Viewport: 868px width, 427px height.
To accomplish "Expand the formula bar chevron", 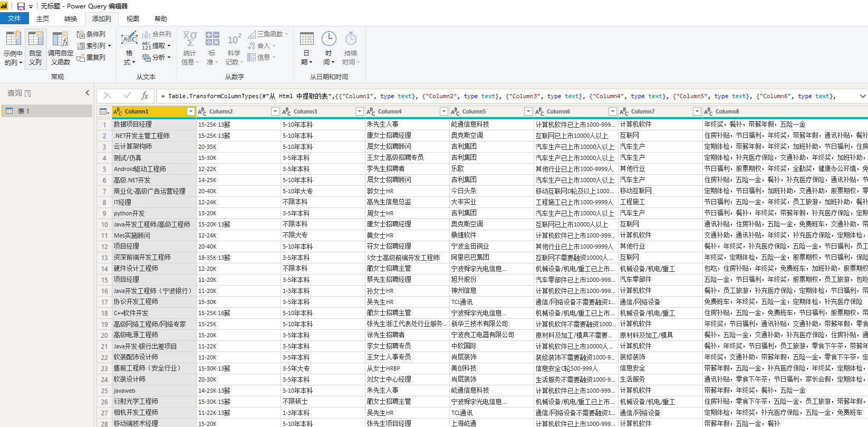I will pyautogui.click(x=863, y=96).
